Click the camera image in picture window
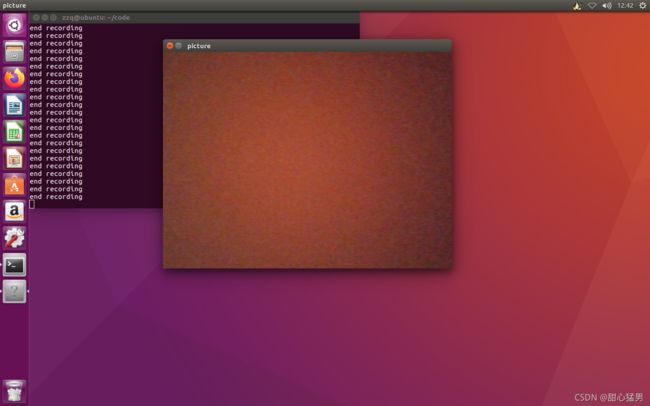Image resolution: width=650 pixels, height=406 pixels. [307, 160]
